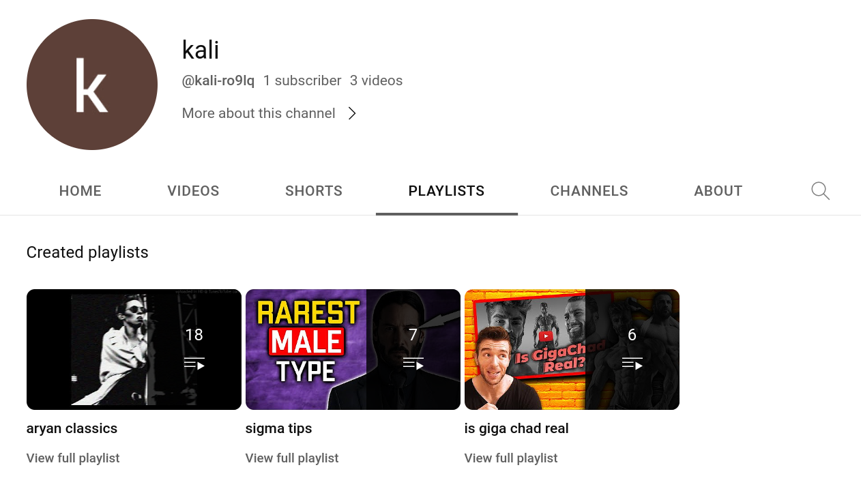Image resolution: width=861 pixels, height=504 pixels.
Task: Open the More about this channel link
Action: tap(259, 113)
